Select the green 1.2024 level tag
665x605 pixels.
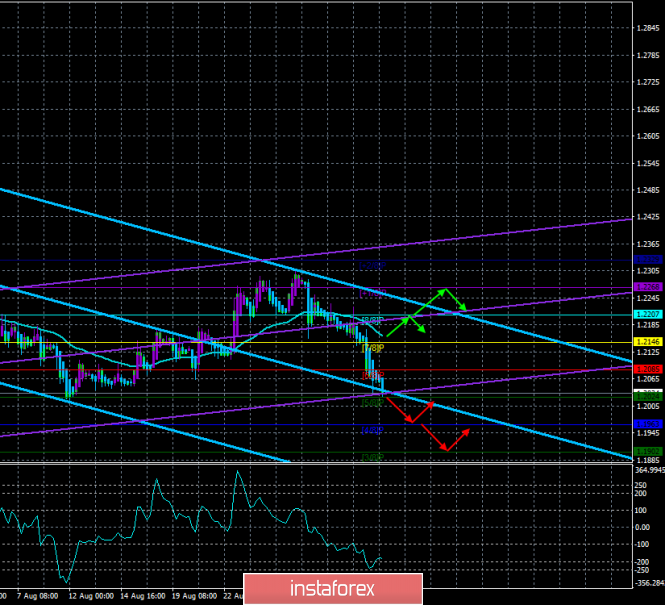click(648, 397)
